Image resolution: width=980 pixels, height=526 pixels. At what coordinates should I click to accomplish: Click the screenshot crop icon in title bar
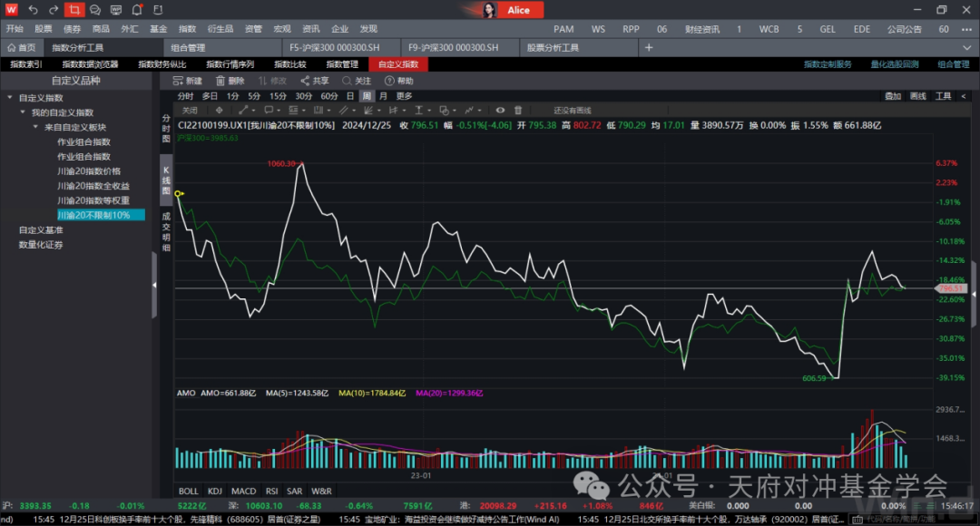[x=74, y=10]
